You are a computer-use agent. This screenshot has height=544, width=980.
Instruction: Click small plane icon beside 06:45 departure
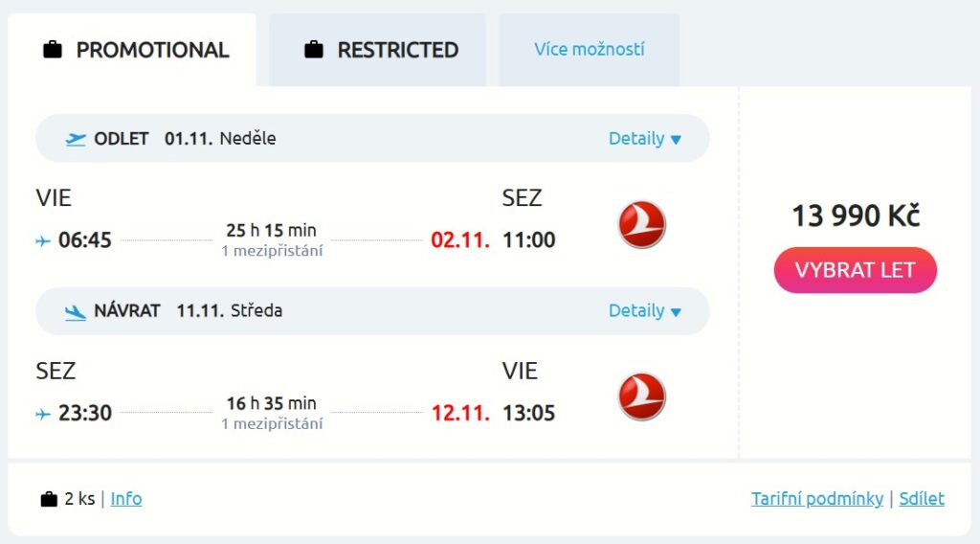[x=43, y=241]
